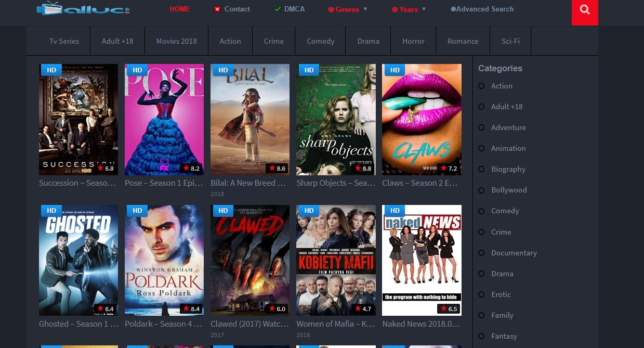This screenshot has width=644, height=348.
Task: Select the Comedy genre tab
Action: click(321, 41)
